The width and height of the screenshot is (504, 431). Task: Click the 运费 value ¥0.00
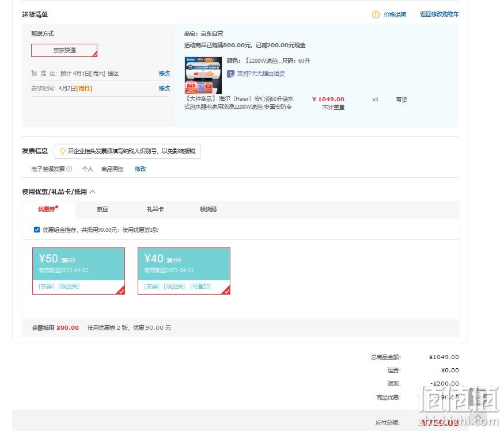tap(450, 371)
